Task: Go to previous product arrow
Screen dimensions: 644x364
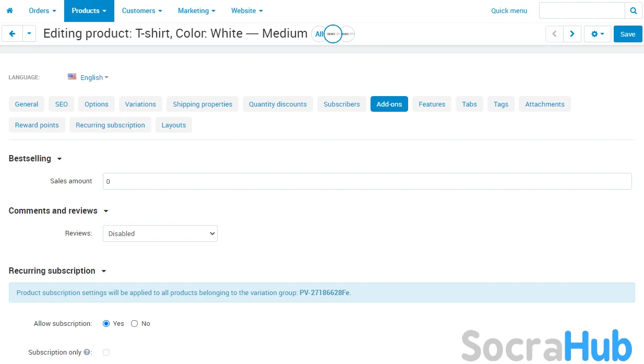Action: pyautogui.click(x=554, y=34)
